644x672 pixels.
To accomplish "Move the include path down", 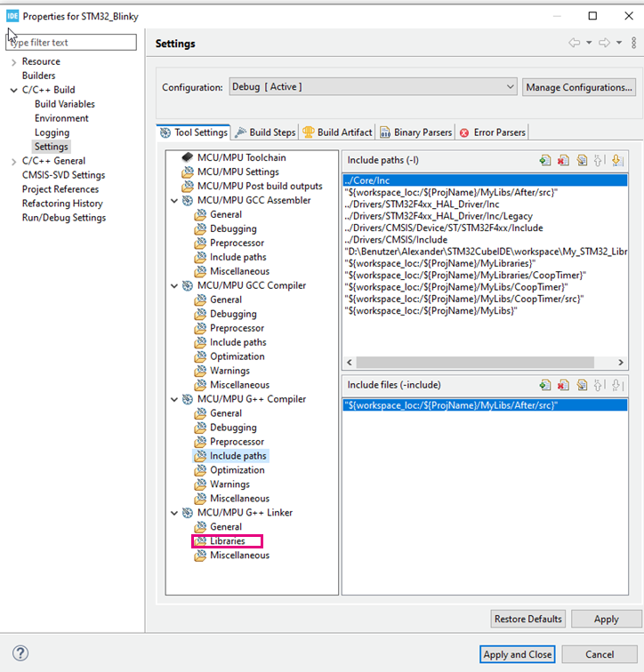I will (617, 161).
